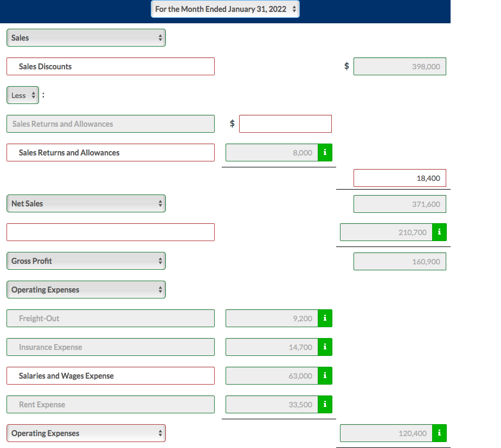Open the Sales dropdown
Viewport: 501px width, 448px height.
point(86,38)
